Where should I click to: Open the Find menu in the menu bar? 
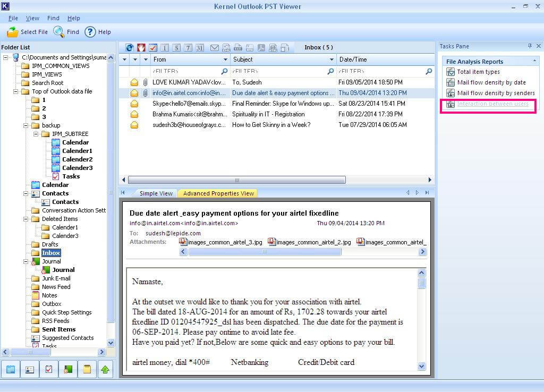[53, 18]
